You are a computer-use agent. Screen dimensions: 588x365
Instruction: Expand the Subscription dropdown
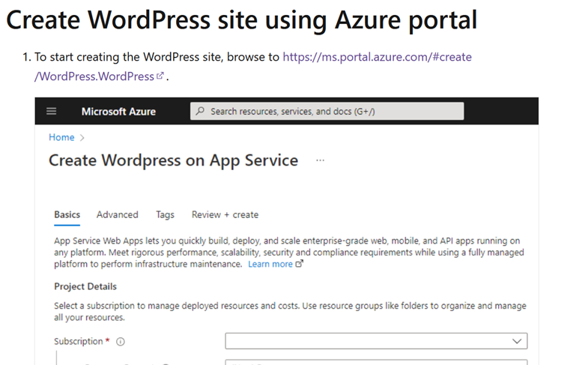tap(376, 341)
